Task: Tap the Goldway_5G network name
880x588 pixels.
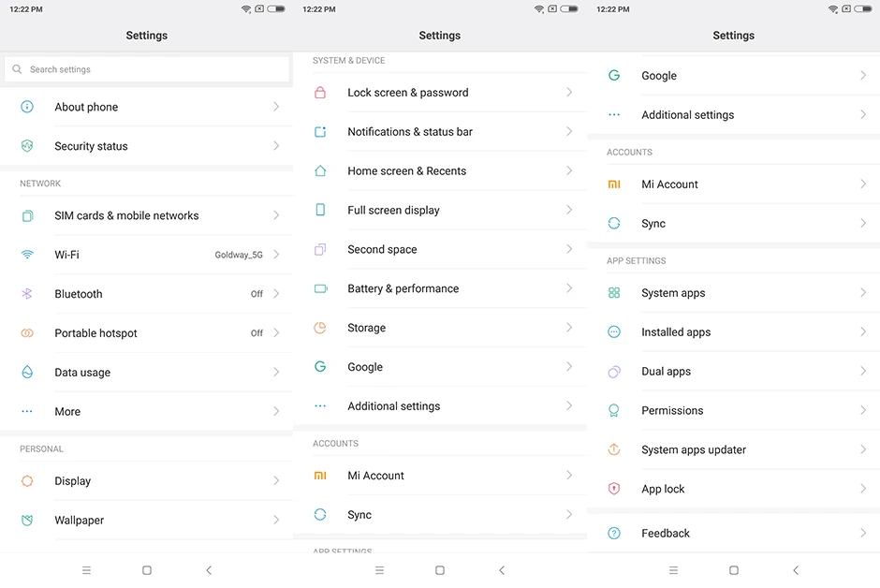Action: (x=239, y=255)
